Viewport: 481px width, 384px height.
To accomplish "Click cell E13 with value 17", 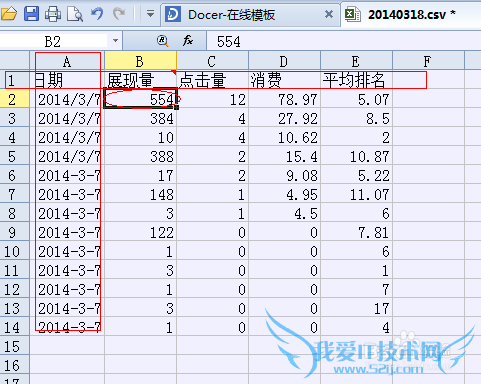I will pyautogui.click(x=356, y=308).
